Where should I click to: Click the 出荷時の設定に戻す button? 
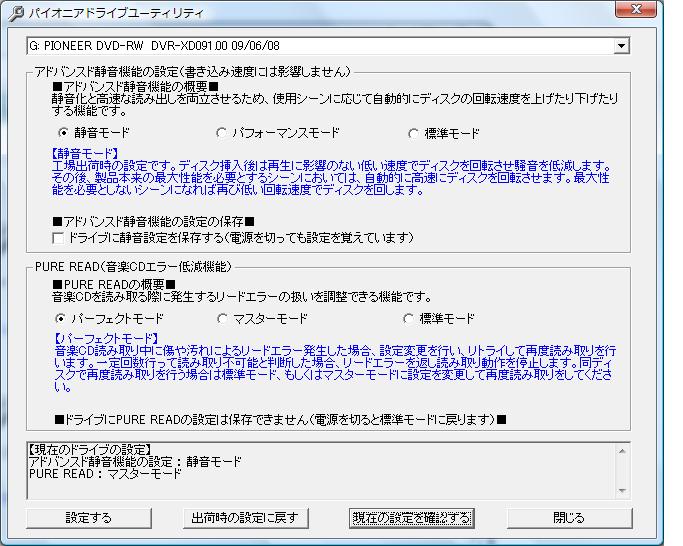point(244,518)
